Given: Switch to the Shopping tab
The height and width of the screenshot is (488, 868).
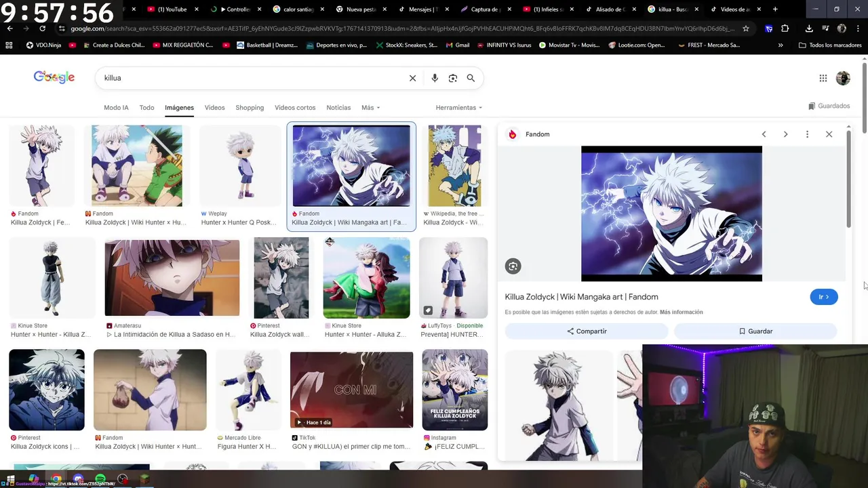Looking at the screenshot, I should pyautogui.click(x=250, y=108).
